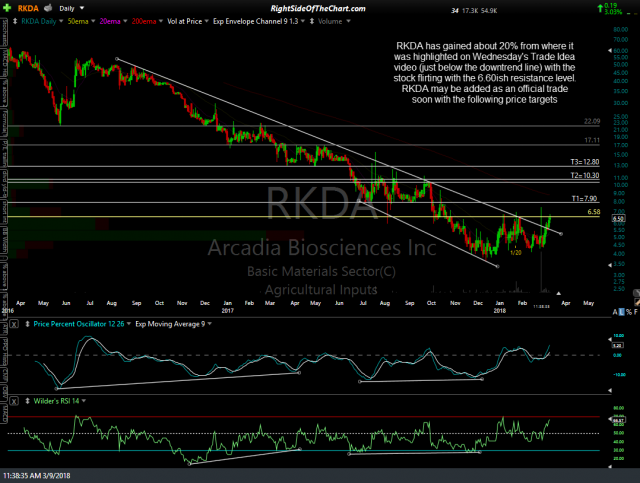Image resolution: width=640 pixels, height=483 pixels.
Task: Toggle the A arithmetic scale button
Action: 615,312
